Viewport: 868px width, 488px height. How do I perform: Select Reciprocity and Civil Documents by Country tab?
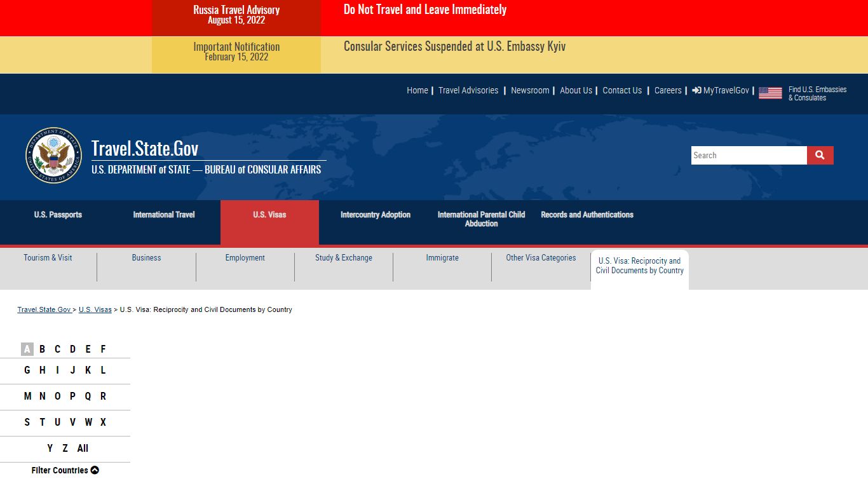640,269
